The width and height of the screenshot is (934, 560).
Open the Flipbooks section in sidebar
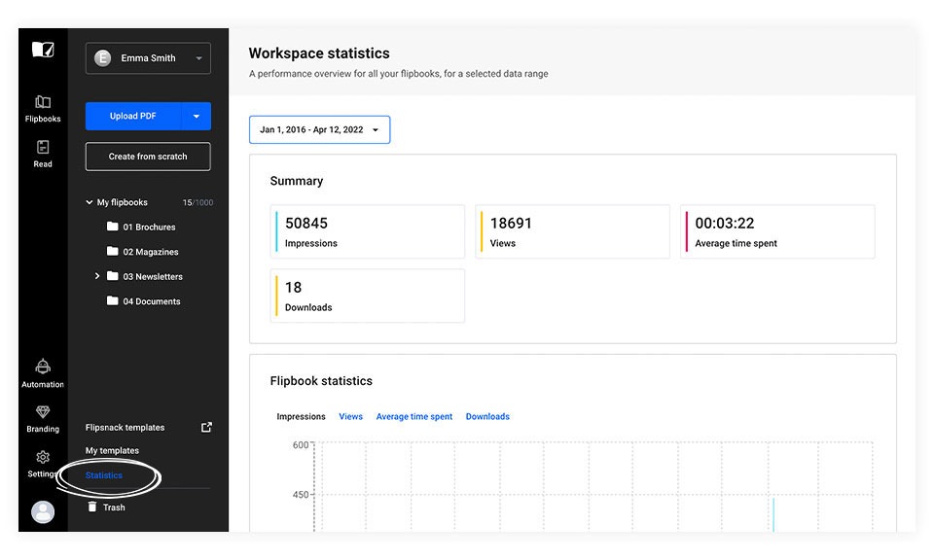coord(42,109)
